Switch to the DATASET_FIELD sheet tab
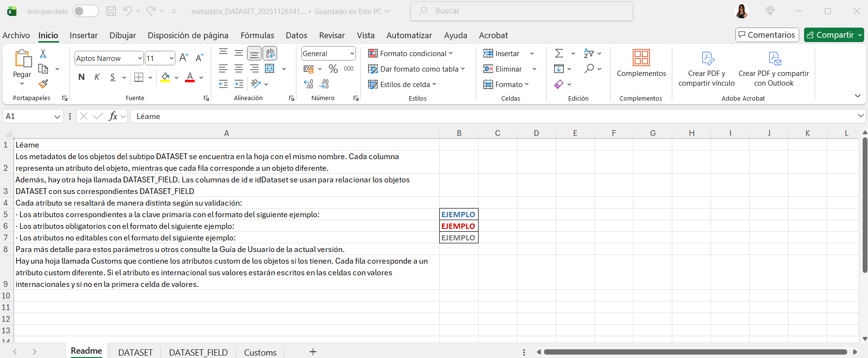 tap(198, 352)
